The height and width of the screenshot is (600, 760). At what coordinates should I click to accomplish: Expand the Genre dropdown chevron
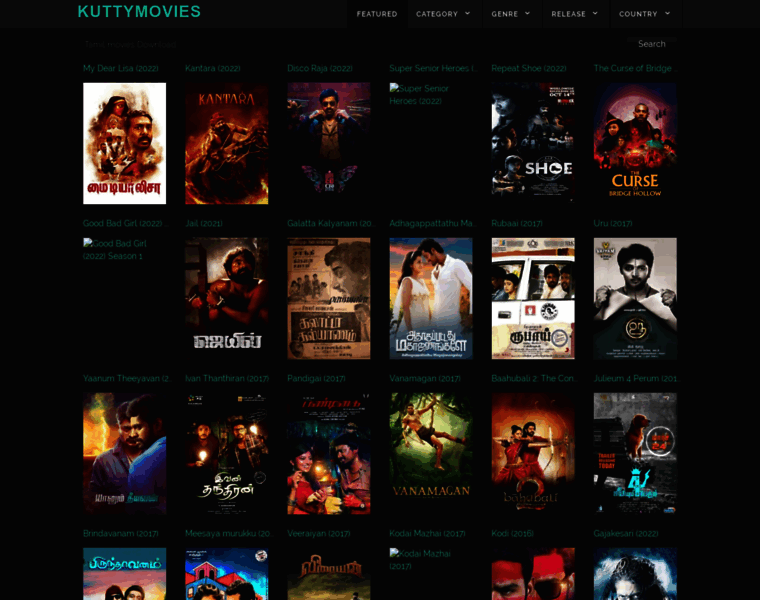pyautogui.click(x=528, y=14)
